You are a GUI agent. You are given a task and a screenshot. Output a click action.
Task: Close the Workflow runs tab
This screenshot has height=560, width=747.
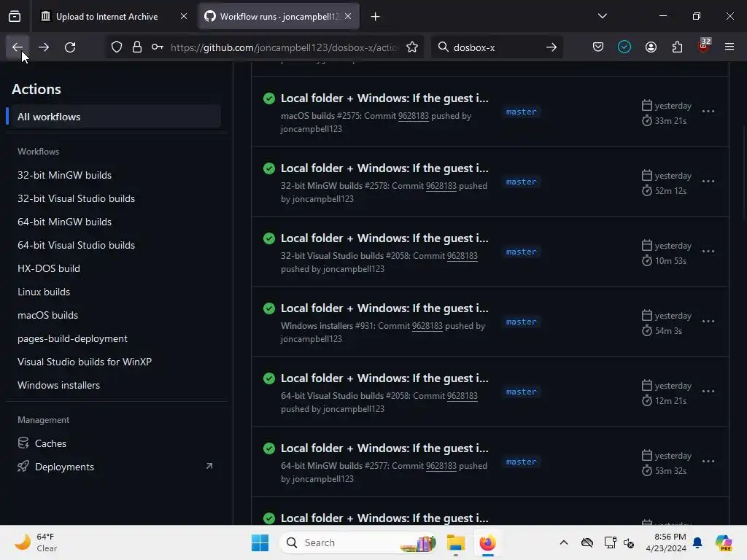(x=348, y=16)
